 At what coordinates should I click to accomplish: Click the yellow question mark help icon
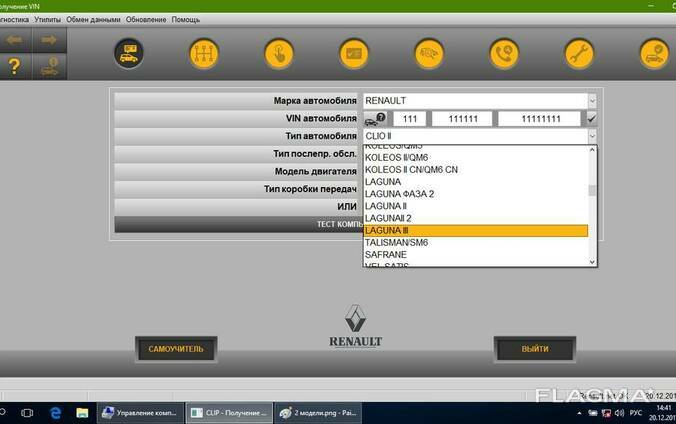pos(15,66)
